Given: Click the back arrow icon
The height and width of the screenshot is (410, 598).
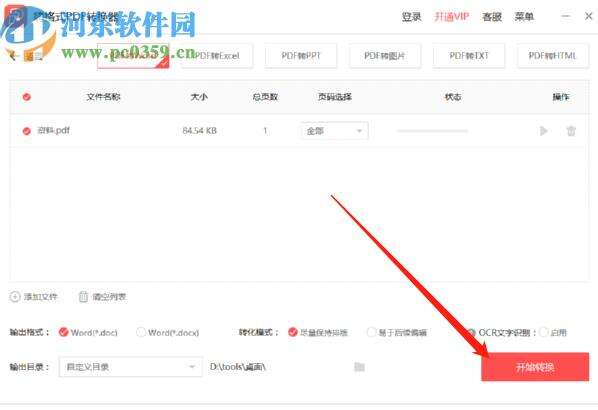Looking at the screenshot, I should coord(13,56).
